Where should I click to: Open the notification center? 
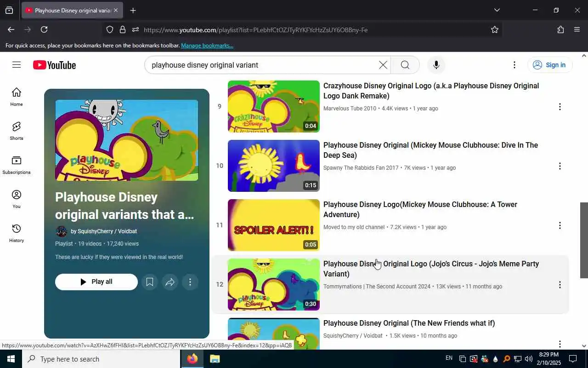(x=573, y=359)
